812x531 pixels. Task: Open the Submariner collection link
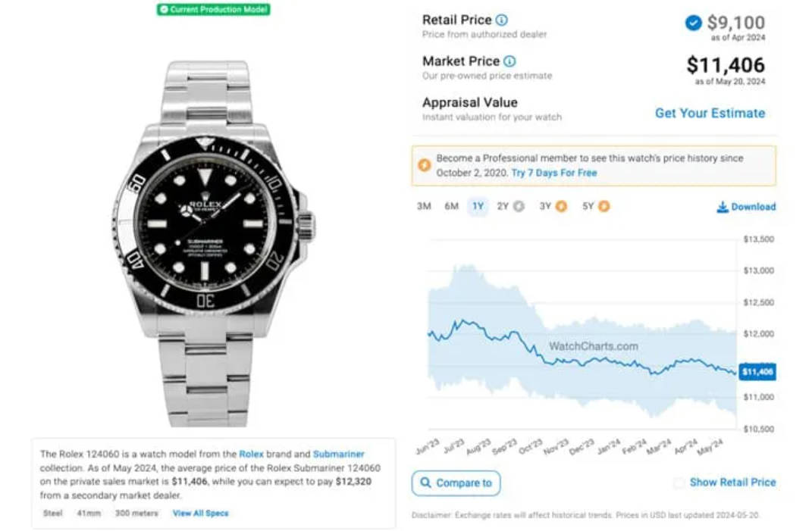339,454
